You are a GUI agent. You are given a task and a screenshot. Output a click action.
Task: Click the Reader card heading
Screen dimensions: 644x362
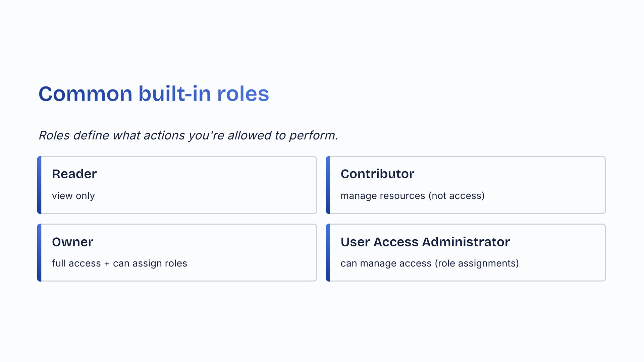74,174
